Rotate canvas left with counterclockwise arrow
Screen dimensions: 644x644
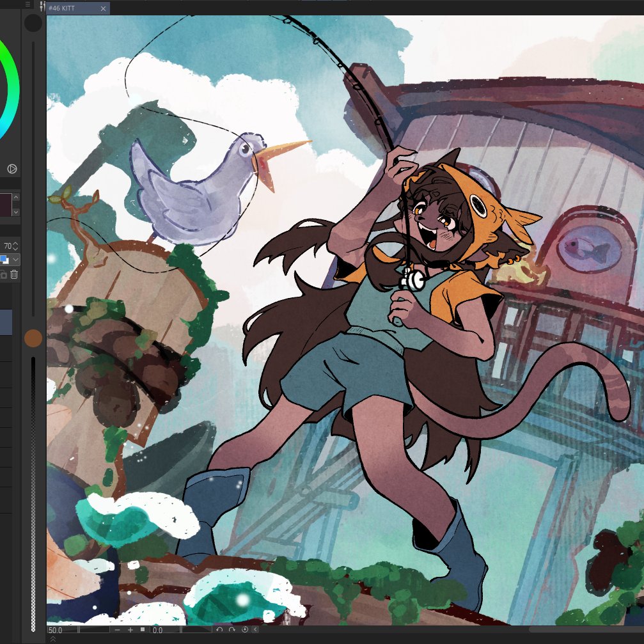[x=219, y=629]
